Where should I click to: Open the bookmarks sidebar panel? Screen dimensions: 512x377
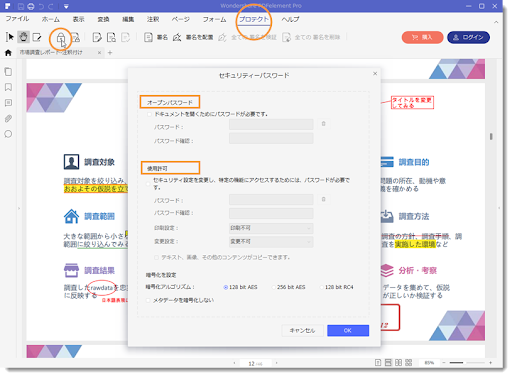8,87
